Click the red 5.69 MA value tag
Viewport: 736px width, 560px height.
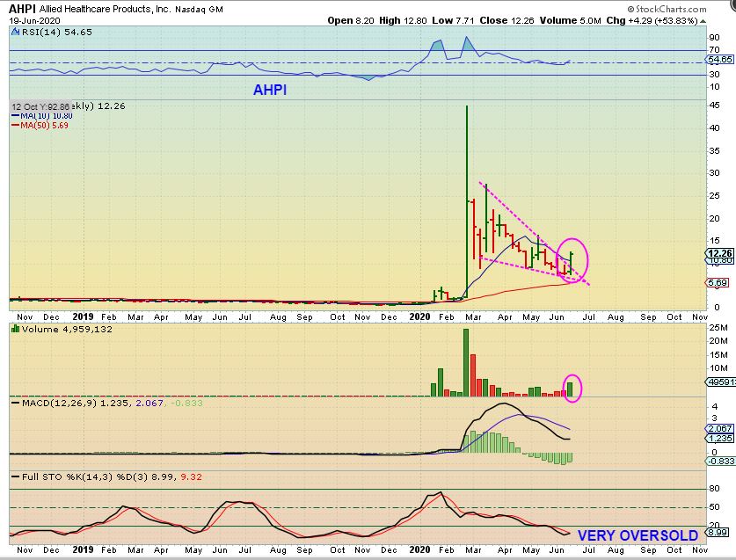pyautogui.click(x=718, y=282)
